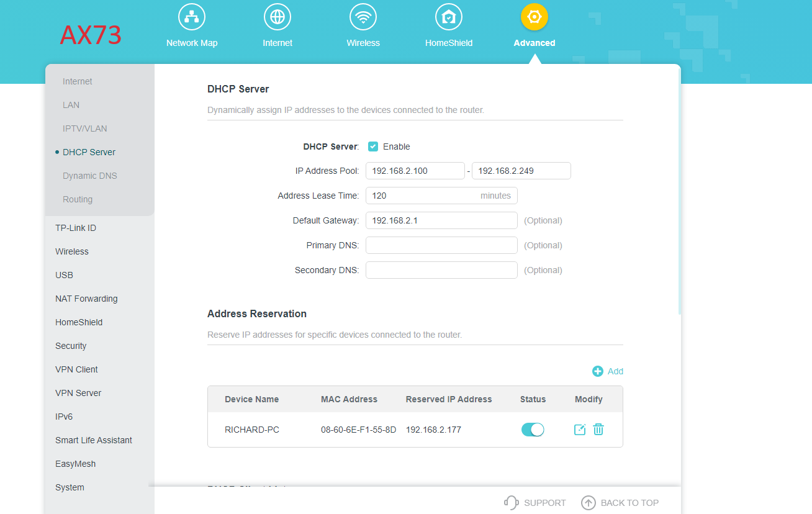Open the Internet globe icon
Image resolution: width=812 pixels, height=514 pixels.
click(x=277, y=17)
